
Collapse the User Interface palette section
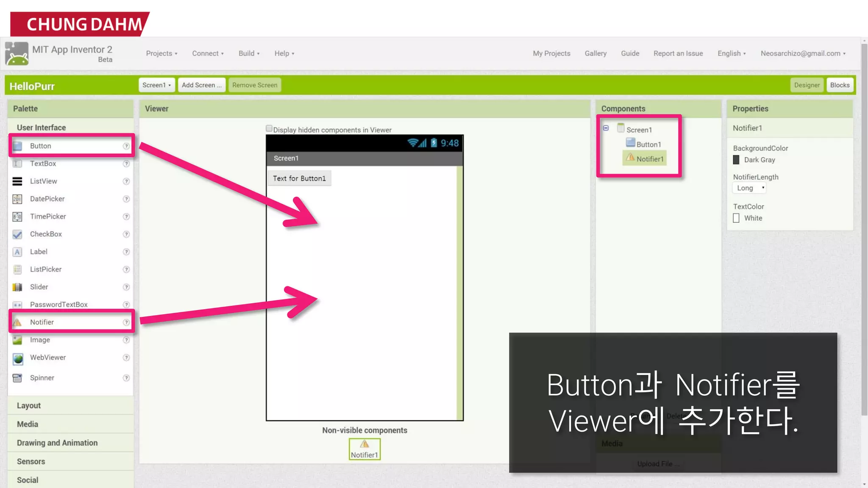click(x=70, y=128)
